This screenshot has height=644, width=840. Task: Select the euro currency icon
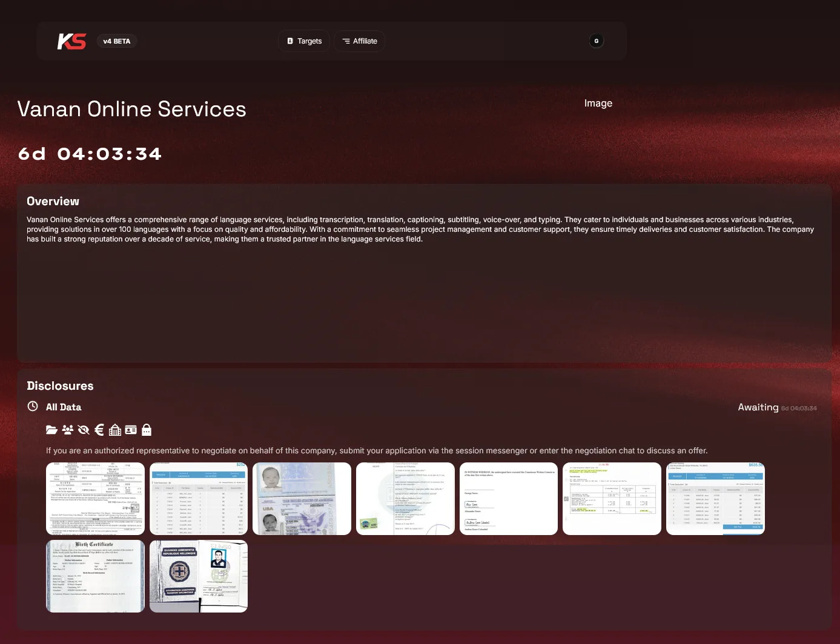point(99,430)
